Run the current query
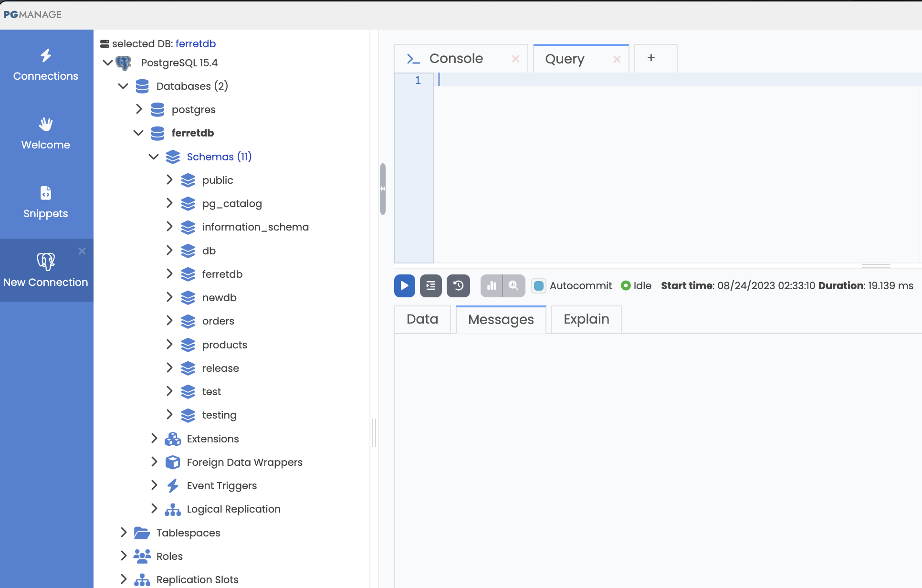The image size is (922, 588). tap(404, 285)
